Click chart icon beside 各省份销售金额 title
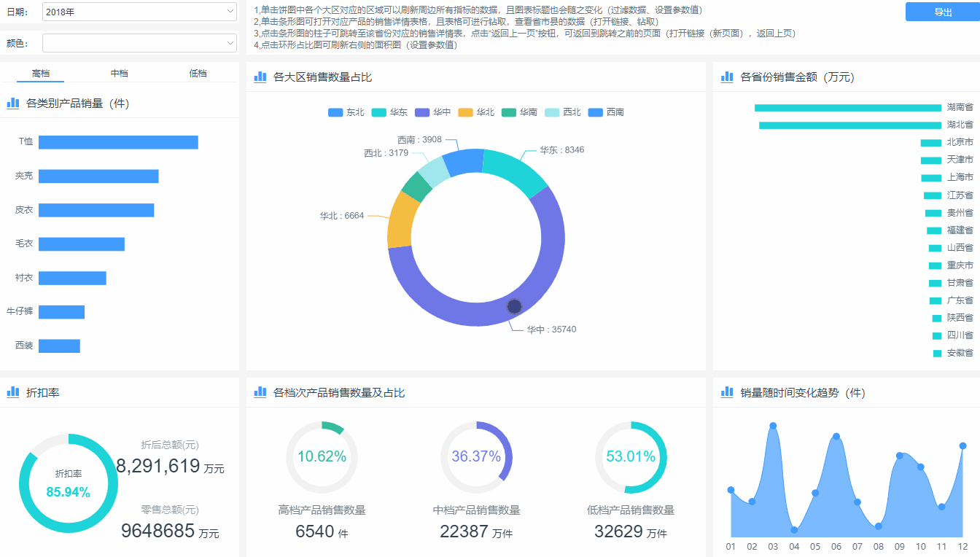Image resolution: width=980 pixels, height=557 pixels. point(727,77)
